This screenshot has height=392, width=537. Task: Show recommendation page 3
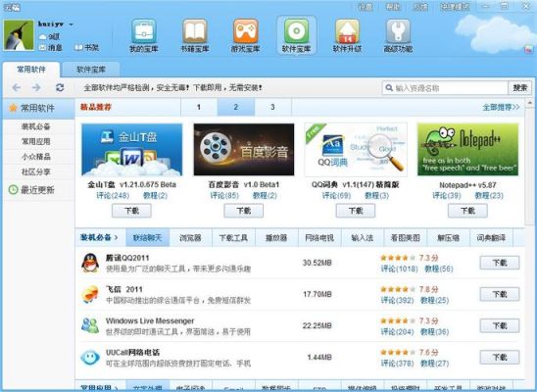tap(273, 107)
